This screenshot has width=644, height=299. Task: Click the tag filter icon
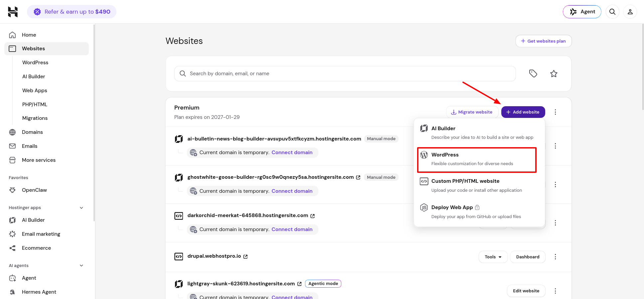coord(533,74)
